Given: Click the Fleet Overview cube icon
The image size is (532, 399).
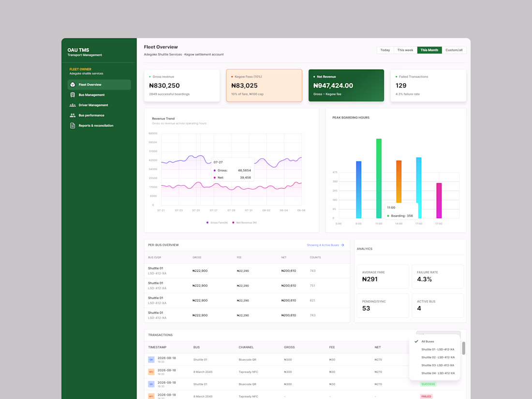Looking at the screenshot, I should [73, 85].
